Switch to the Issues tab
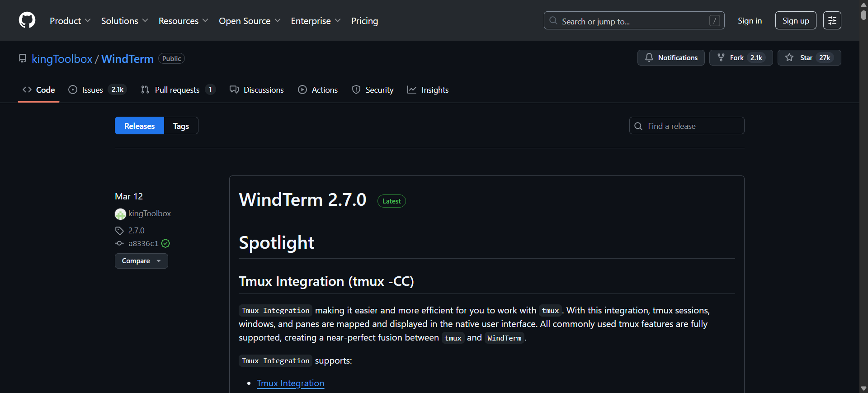Image resolution: width=868 pixels, height=393 pixels. pyautogui.click(x=97, y=90)
